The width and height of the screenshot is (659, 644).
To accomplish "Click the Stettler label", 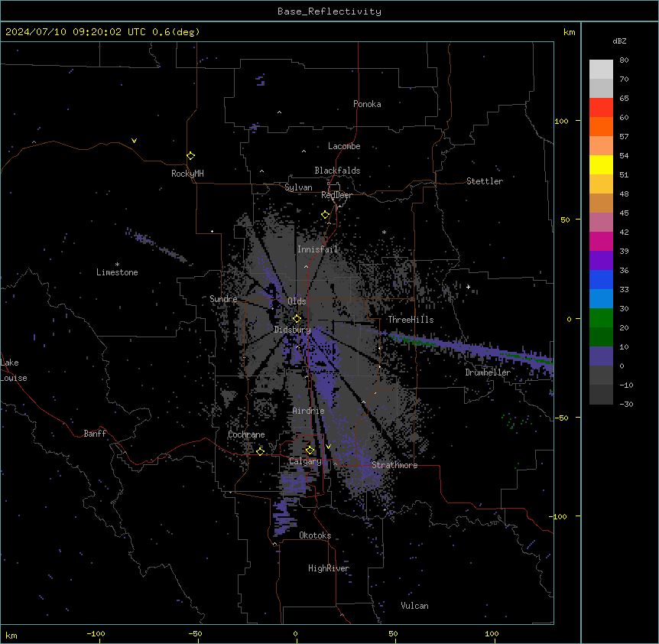I will tap(485, 181).
